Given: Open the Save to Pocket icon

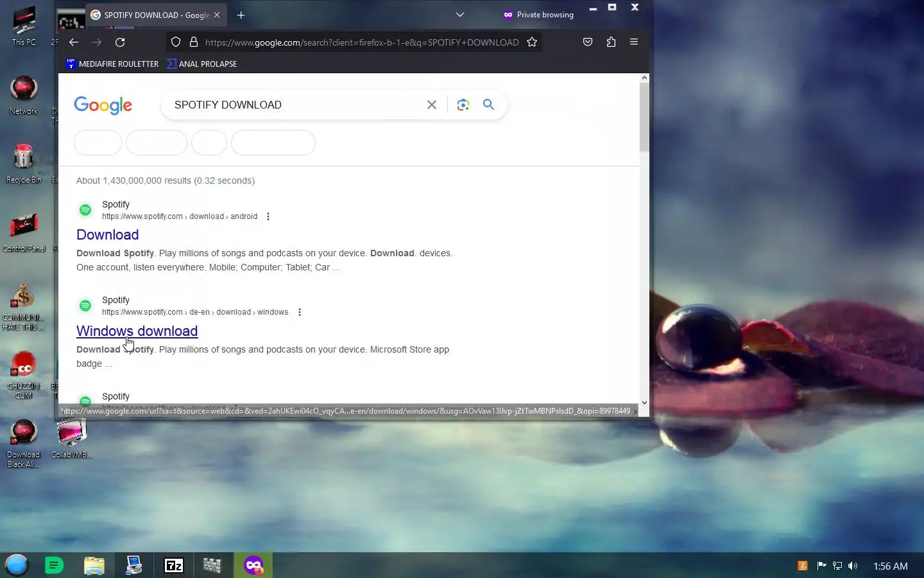Looking at the screenshot, I should tap(588, 42).
